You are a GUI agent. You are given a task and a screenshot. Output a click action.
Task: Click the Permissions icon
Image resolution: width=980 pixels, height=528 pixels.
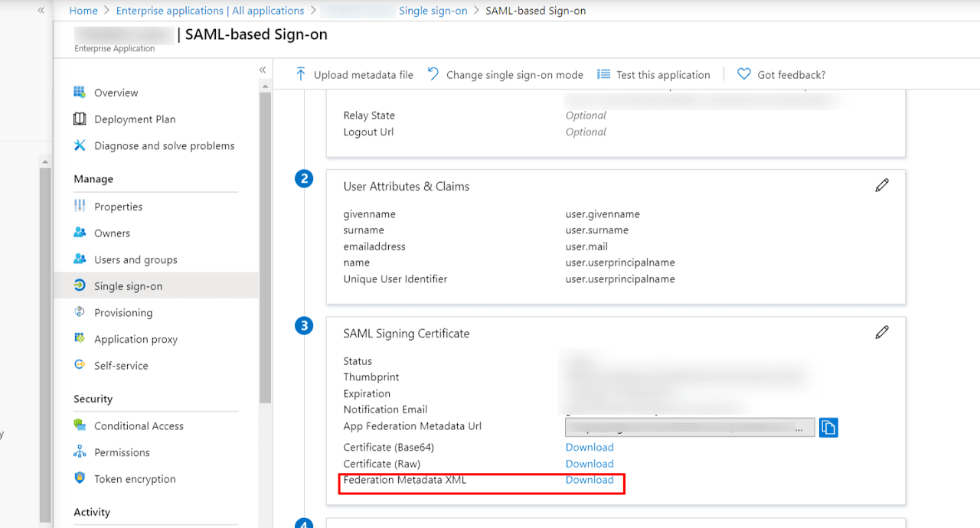click(80, 452)
